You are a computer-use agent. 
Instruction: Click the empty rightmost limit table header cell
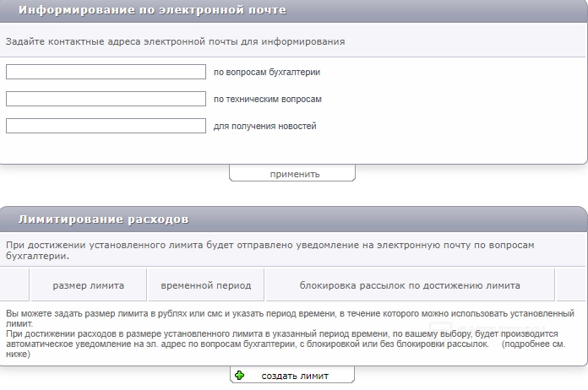(x=571, y=285)
